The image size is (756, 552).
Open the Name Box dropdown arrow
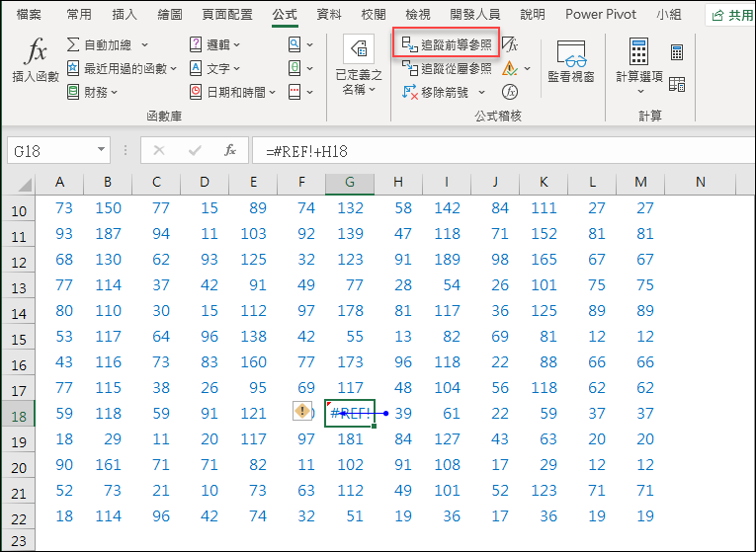pos(101,149)
